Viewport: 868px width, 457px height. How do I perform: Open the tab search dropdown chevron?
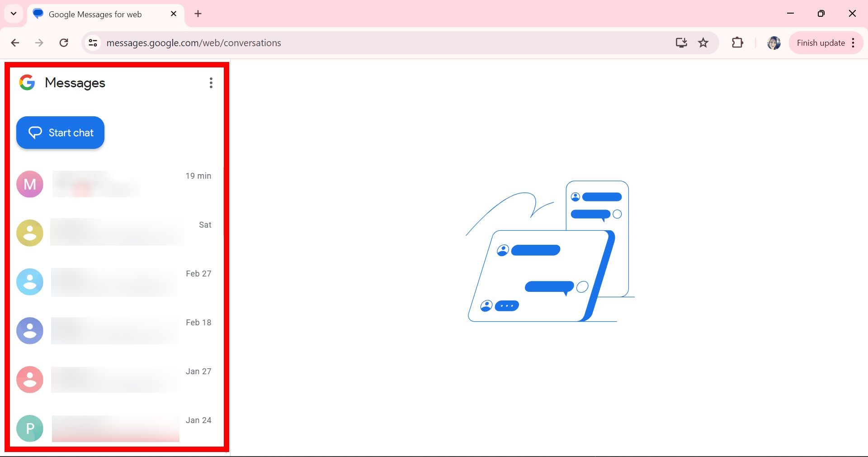pos(13,14)
